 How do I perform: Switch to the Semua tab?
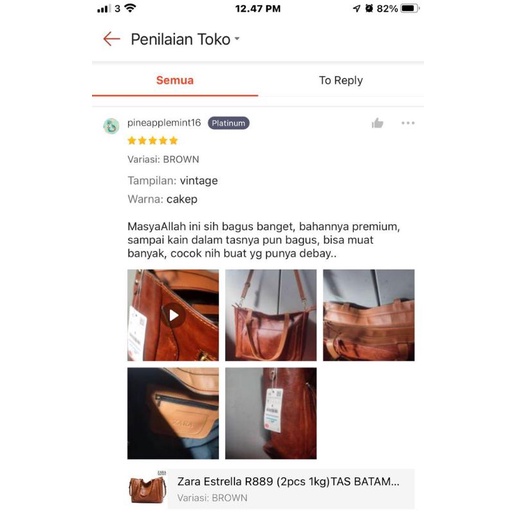(175, 80)
